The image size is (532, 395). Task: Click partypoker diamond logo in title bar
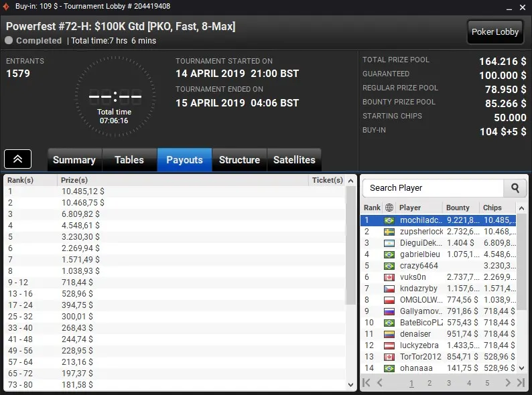point(6,7)
